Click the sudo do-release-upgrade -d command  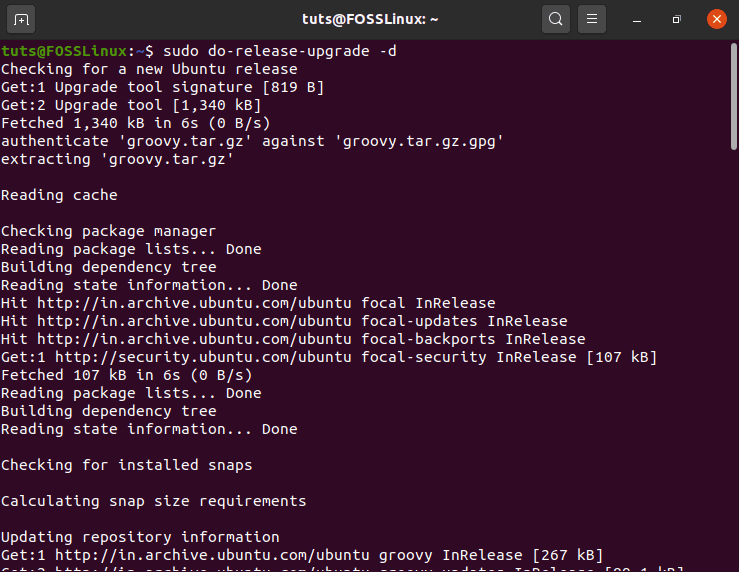(279, 51)
